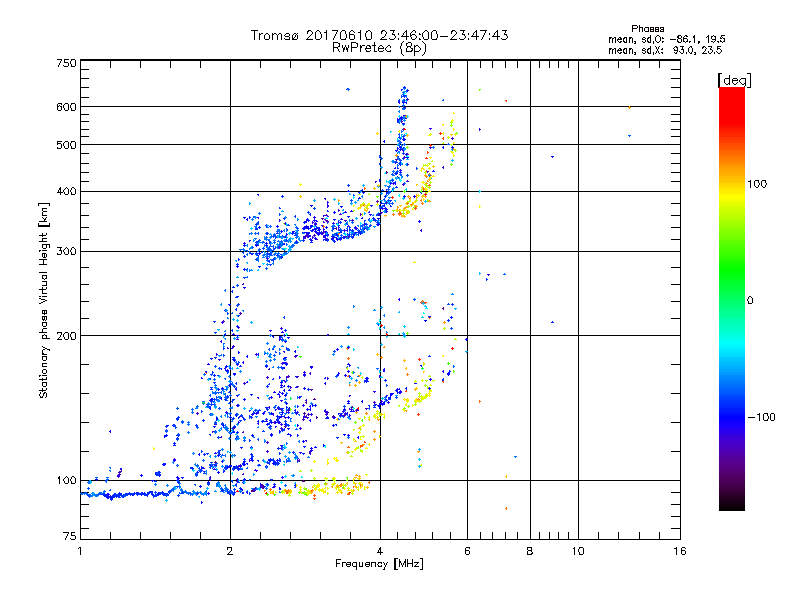Click the x-axis '8' tick label
Screen dimensions: 800x600
(x=530, y=551)
